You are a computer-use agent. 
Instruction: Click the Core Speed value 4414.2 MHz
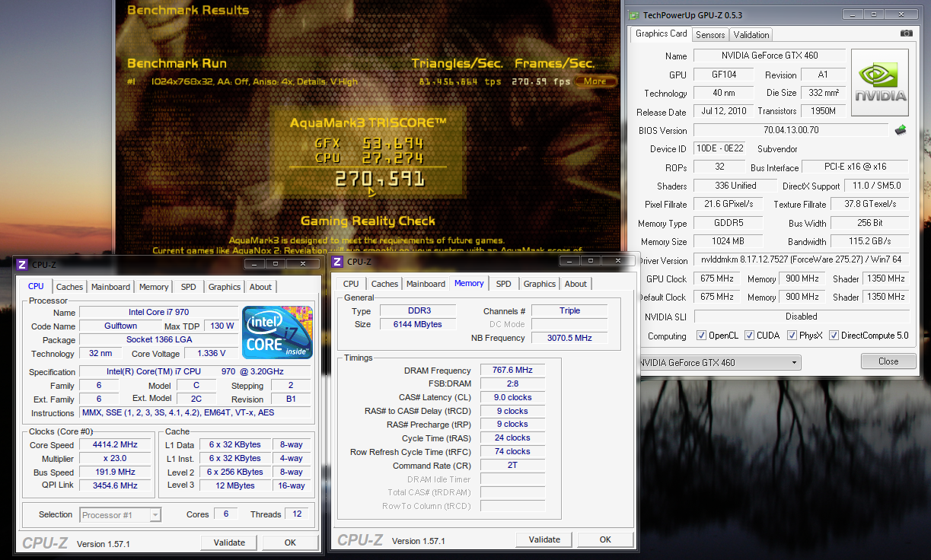116,445
